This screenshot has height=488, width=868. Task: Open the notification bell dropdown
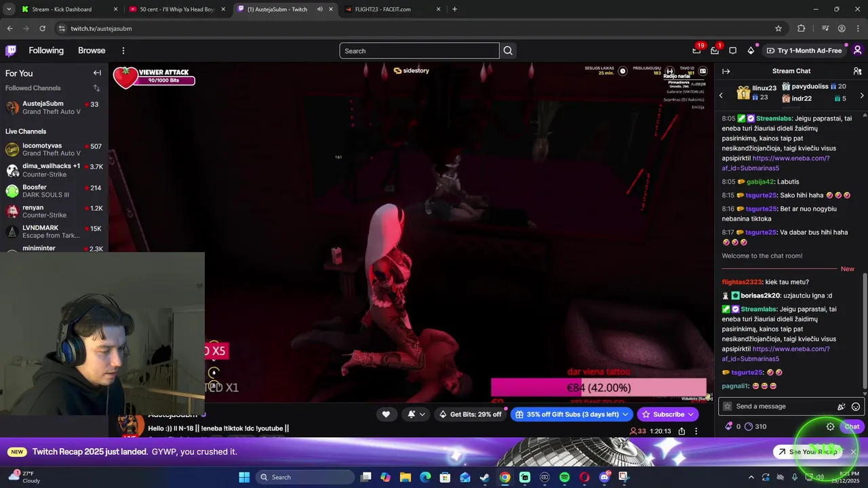416,414
